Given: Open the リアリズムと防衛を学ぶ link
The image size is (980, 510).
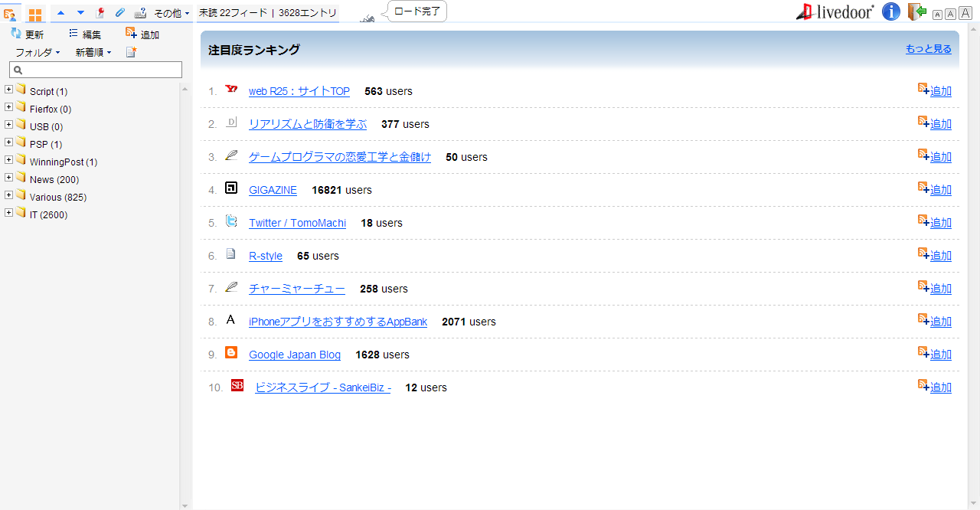Looking at the screenshot, I should [308, 124].
